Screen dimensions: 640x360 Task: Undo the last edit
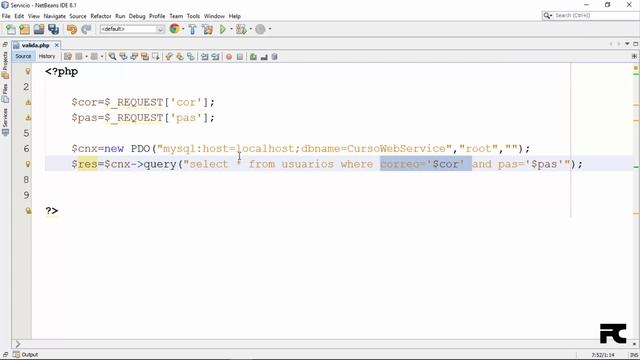72,29
